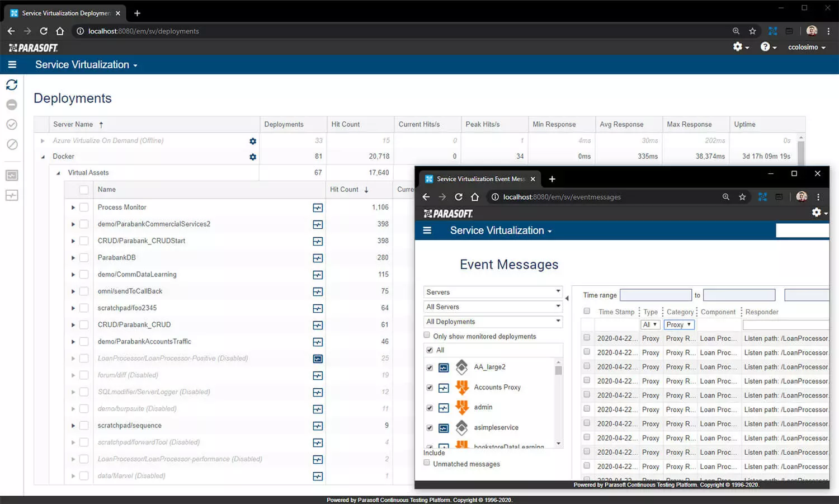The height and width of the screenshot is (504, 839).
Task: Click monitor icon for scratchpad/sequence row
Action: click(x=318, y=426)
